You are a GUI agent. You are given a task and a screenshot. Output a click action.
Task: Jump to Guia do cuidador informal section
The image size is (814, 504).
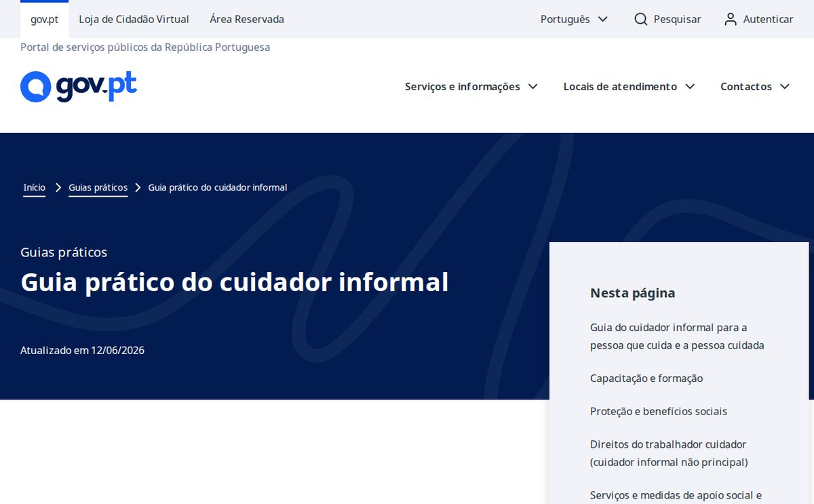677,336
